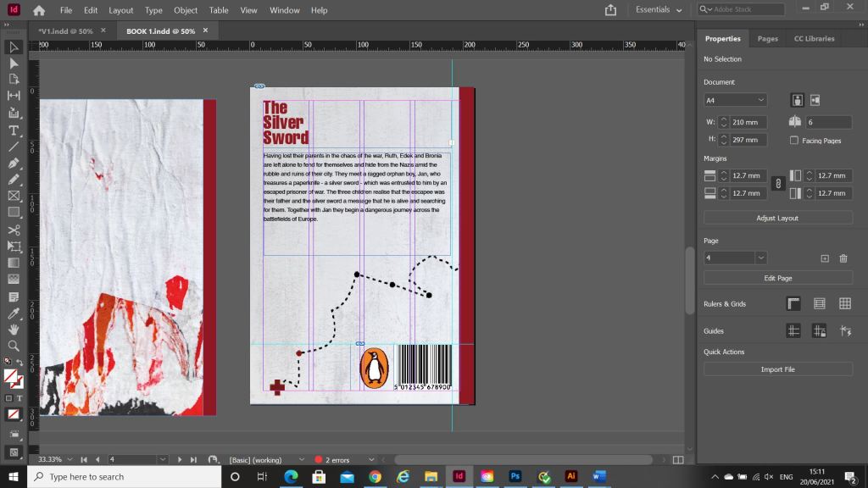Toggle the margins link chain icon
This screenshot has width=868, height=488.
[777, 184]
